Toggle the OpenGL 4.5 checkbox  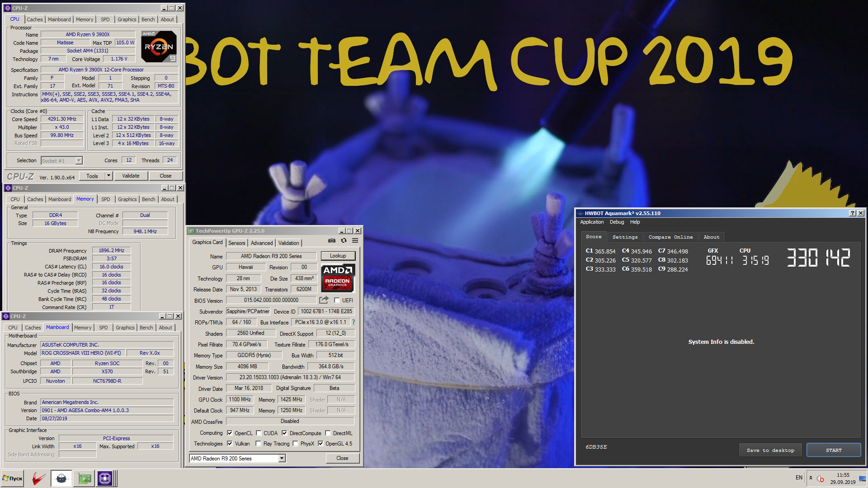coord(321,444)
